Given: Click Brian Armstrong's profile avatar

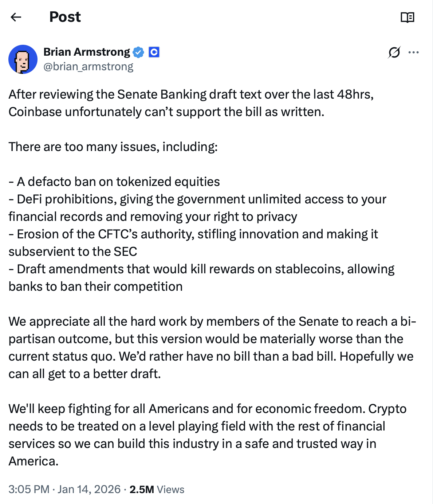Looking at the screenshot, I should [23, 59].
